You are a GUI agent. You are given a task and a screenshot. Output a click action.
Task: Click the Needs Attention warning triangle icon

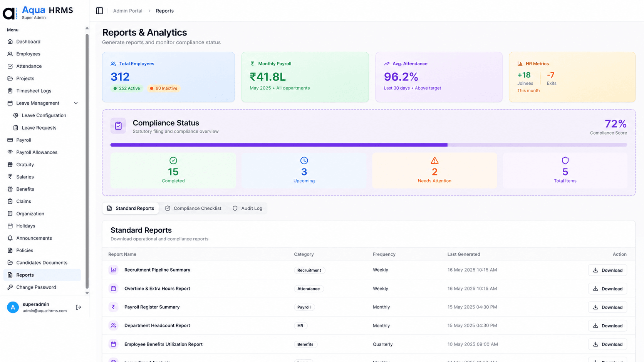click(434, 160)
